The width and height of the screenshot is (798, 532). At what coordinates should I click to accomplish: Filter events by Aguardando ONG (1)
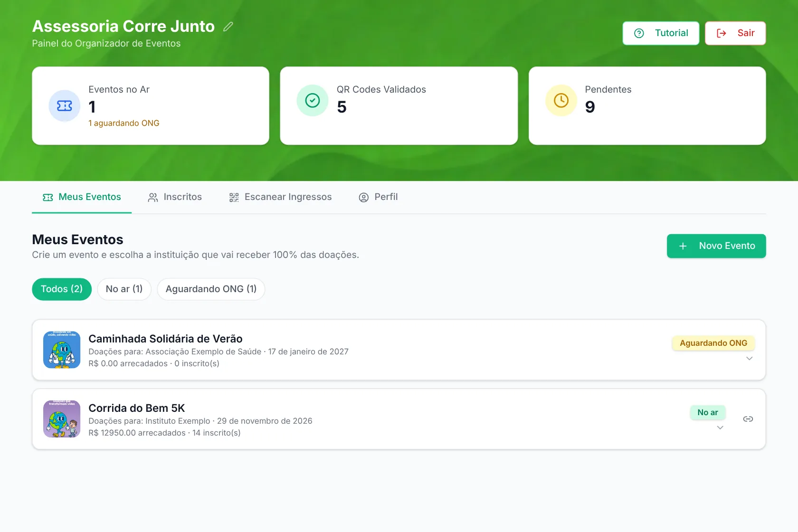tap(211, 289)
